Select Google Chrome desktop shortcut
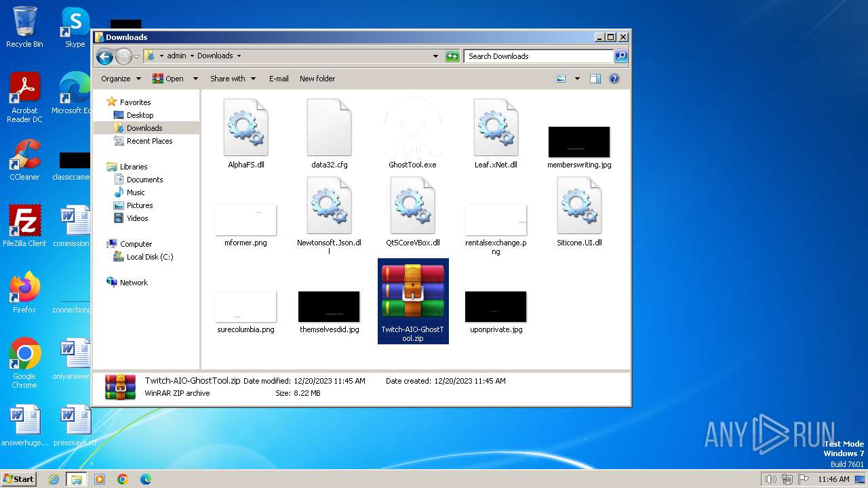 [24, 363]
